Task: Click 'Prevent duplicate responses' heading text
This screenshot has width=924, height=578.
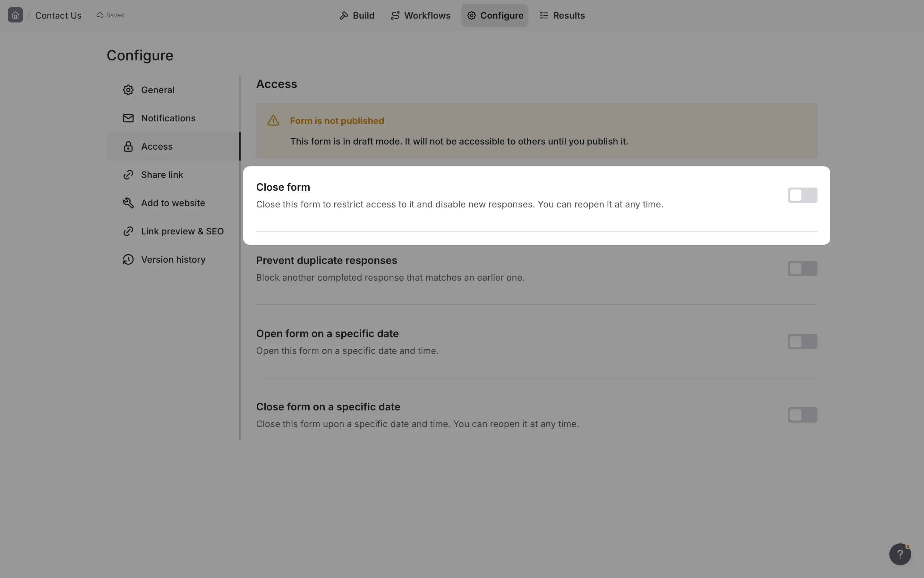Action: tap(327, 260)
